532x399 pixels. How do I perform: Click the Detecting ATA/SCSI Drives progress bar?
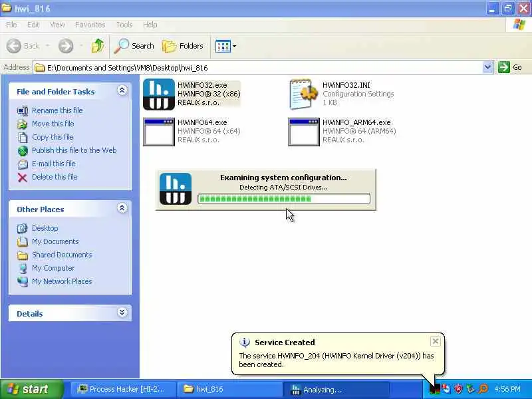284,199
